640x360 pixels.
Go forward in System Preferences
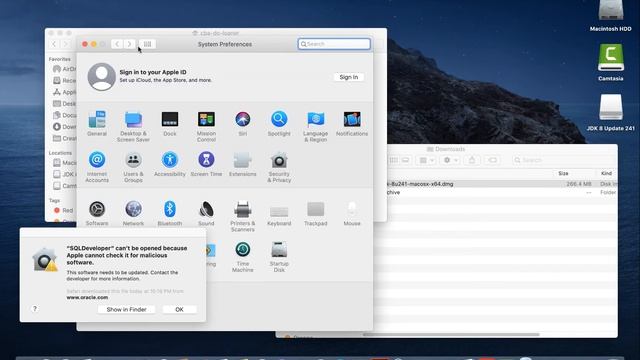point(129,44)
